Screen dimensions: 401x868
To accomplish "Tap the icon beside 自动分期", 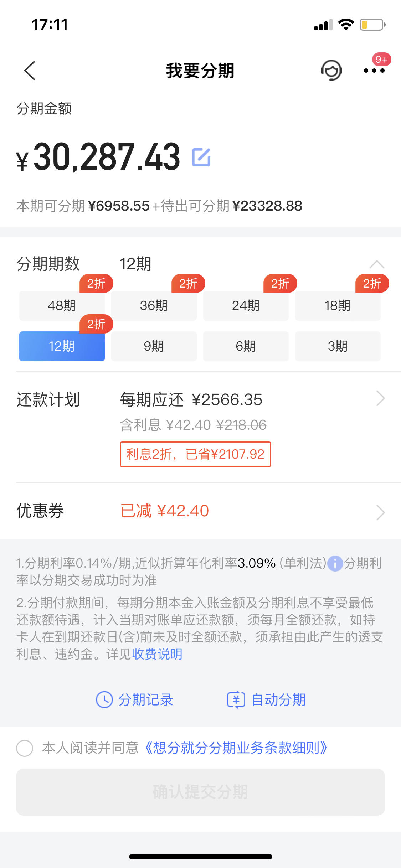I will pos(236,699).
